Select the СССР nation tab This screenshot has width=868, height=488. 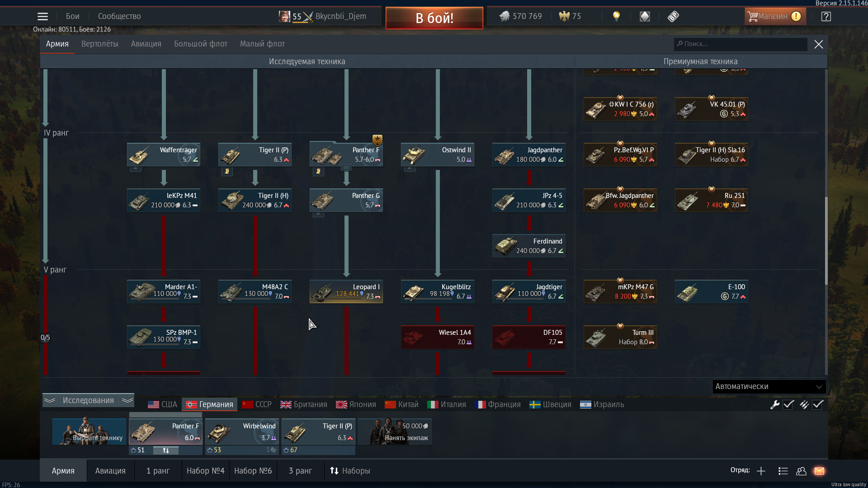tap(257, 405)
